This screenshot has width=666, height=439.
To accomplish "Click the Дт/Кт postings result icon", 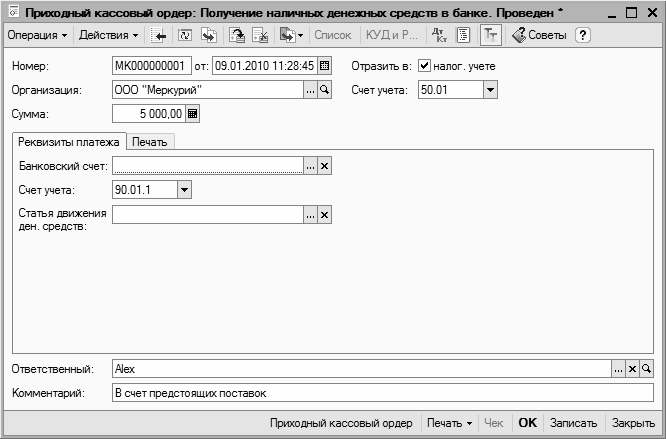I will click(439, 35).
